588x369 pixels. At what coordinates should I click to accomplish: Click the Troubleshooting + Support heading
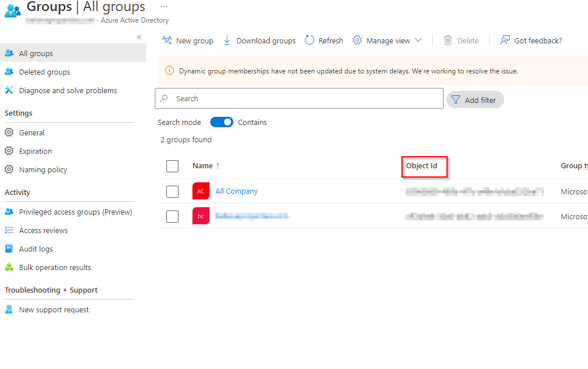click(51, 290)
